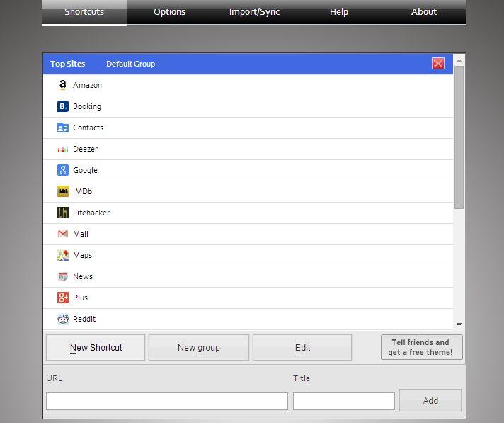
Task: Select the Lifehacker shortcut text
Action: pyautogui.click(x=91, y=213)
